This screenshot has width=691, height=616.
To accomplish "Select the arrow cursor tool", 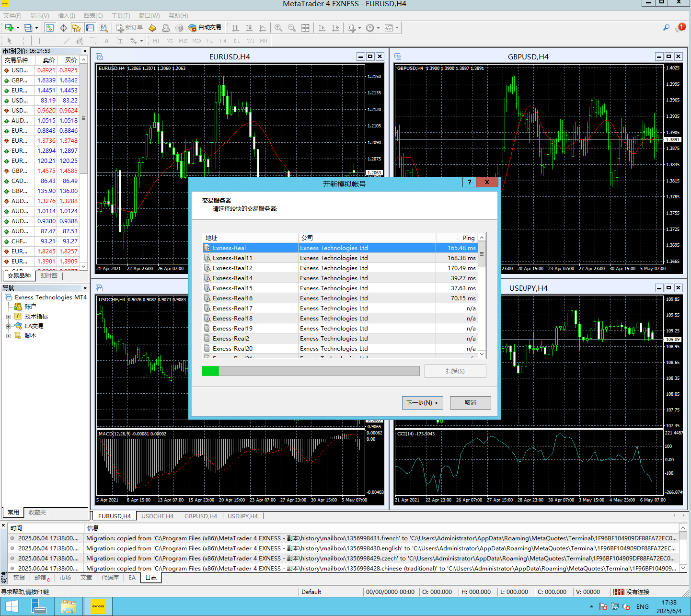I will tap(9, 41).
